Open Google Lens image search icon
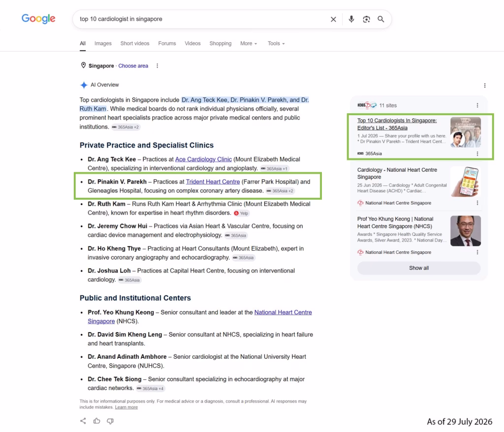 click(366, 19)
